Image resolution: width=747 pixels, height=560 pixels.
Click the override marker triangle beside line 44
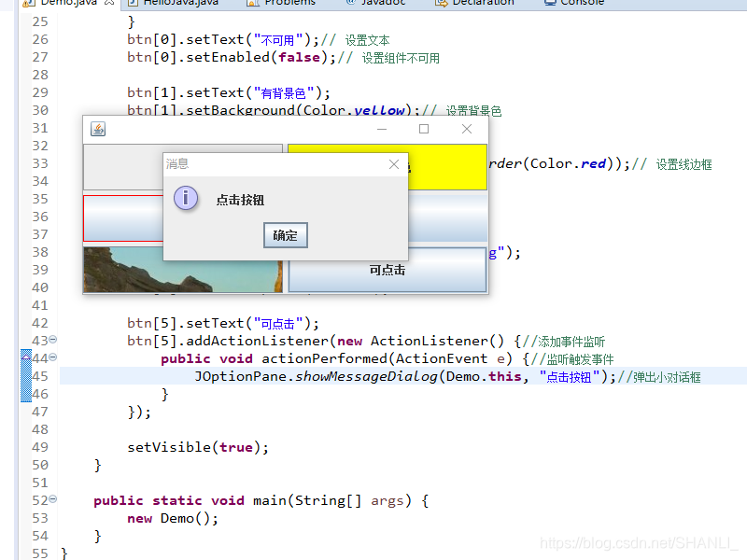click(x=26, y=357)
